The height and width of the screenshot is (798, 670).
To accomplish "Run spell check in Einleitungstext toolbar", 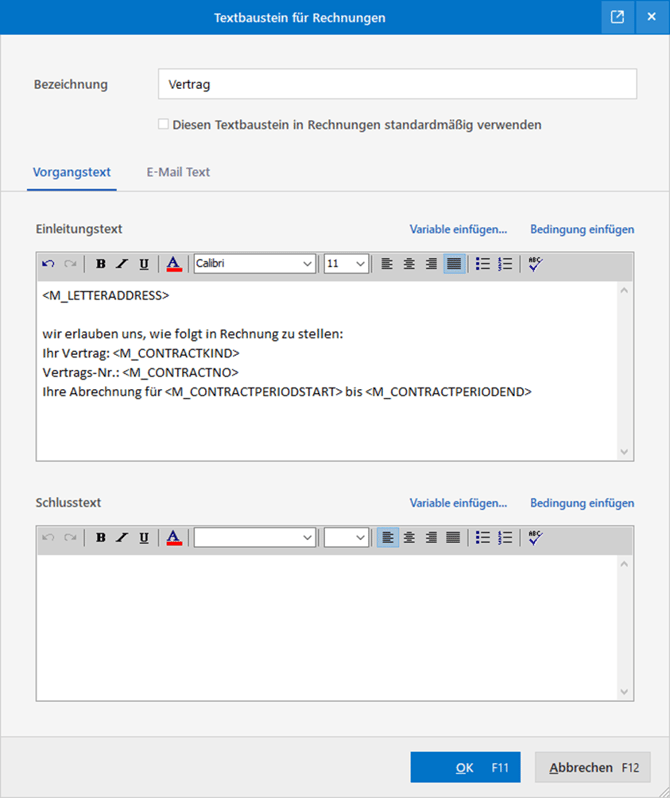I will pos(535,264).
